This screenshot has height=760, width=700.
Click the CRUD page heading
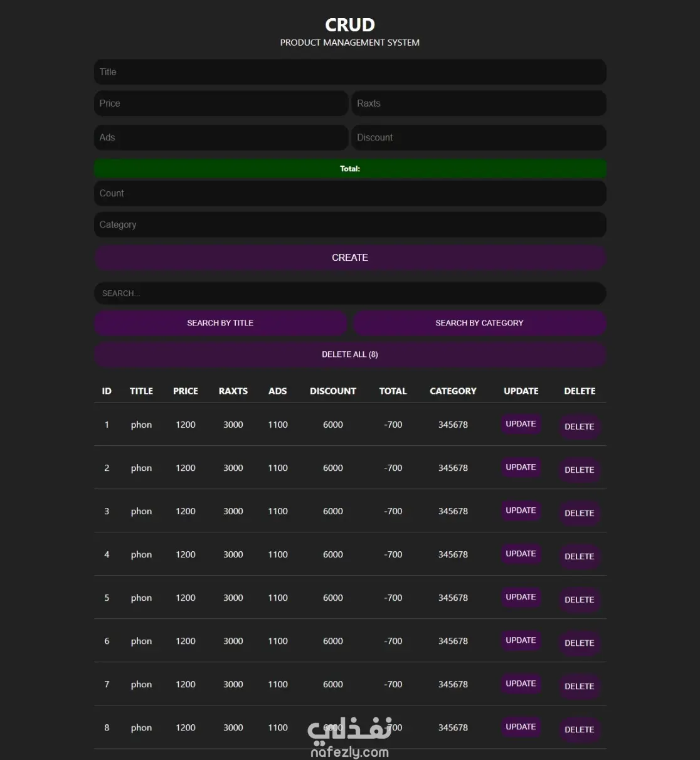tap(350, 24)
